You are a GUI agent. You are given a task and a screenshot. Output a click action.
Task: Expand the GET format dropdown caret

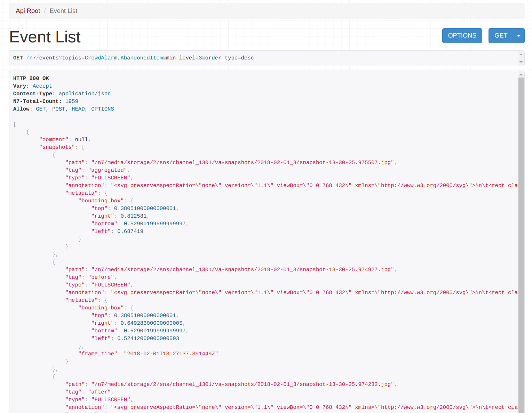pyautogui.click(x=519, y=35)
